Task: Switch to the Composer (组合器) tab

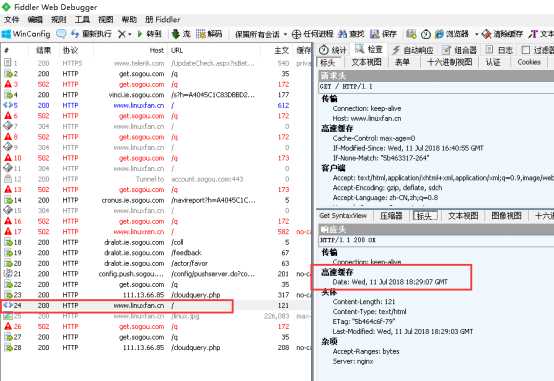Action: tap(460, 50)
